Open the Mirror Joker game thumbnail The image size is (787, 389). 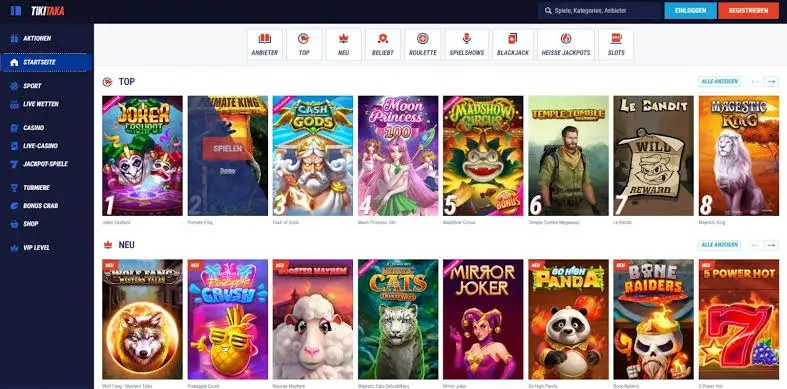point(483,319)
